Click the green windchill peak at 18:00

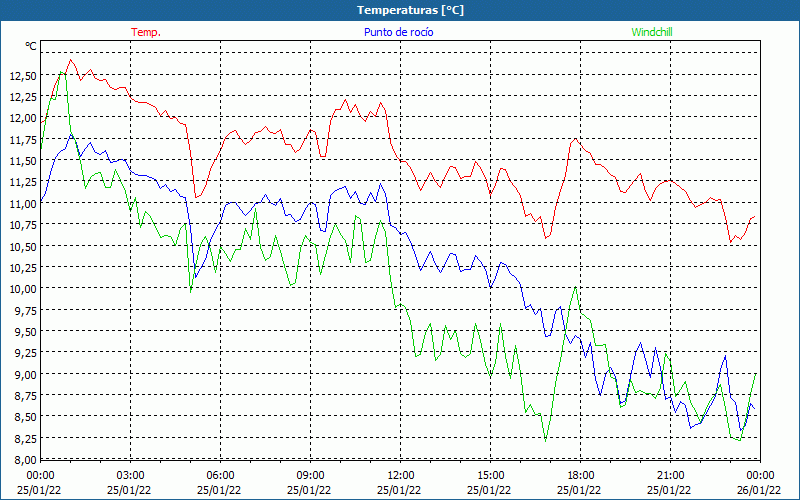click(576, 287)
